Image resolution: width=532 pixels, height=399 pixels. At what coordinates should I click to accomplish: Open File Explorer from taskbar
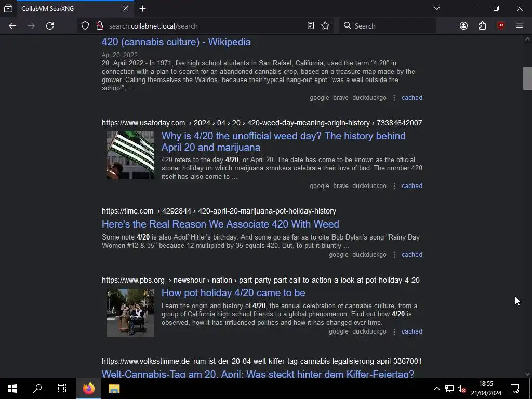coord(114,389)
